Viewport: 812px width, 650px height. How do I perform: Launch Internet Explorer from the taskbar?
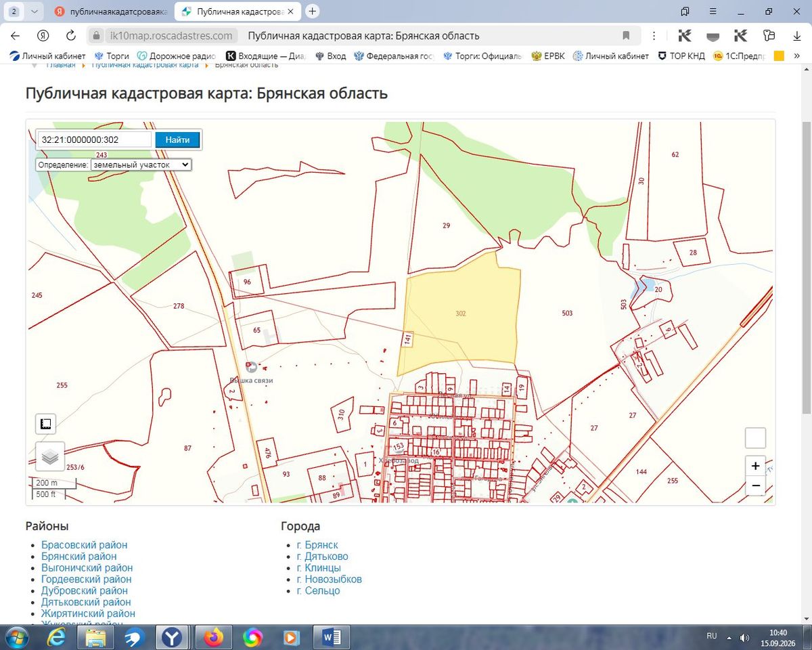pyautogui.click(x=58, y=637)
